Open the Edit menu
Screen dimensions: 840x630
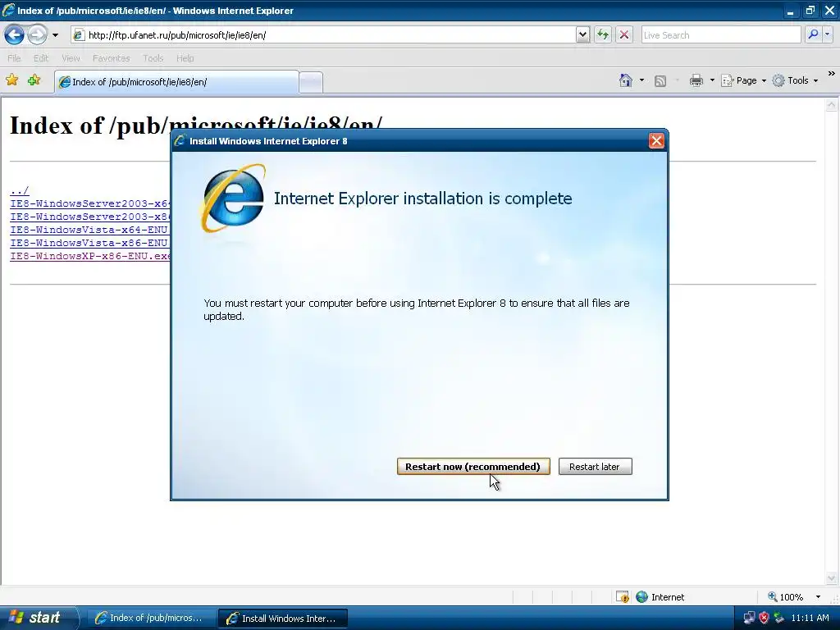[x=41, y=58]
